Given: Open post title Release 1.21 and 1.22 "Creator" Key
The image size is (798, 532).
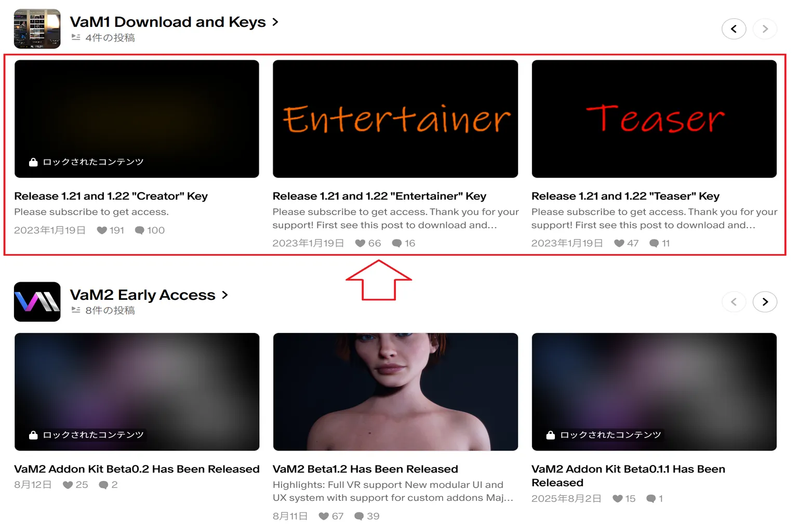Looking at the screenshot, I should coord(111,196).
